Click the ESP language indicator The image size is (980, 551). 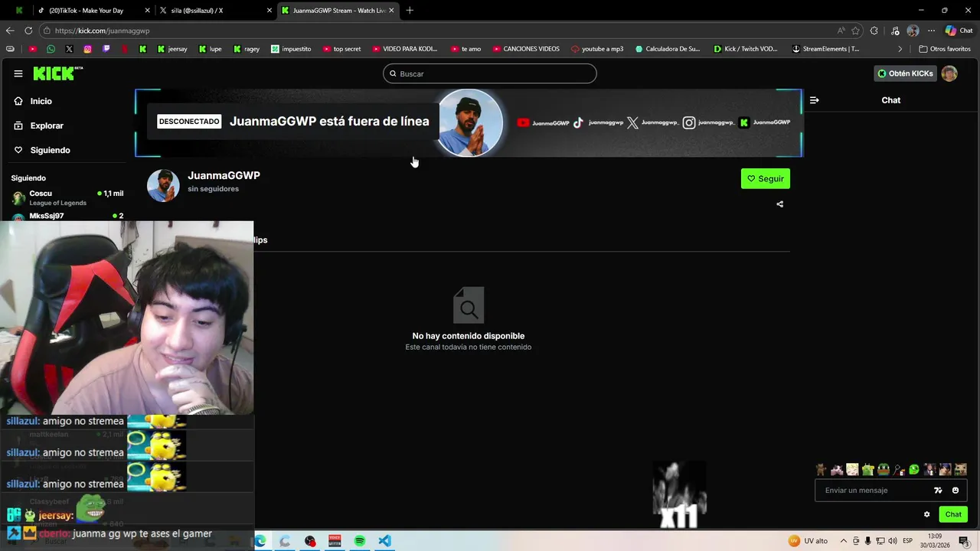tap(907, 541)
